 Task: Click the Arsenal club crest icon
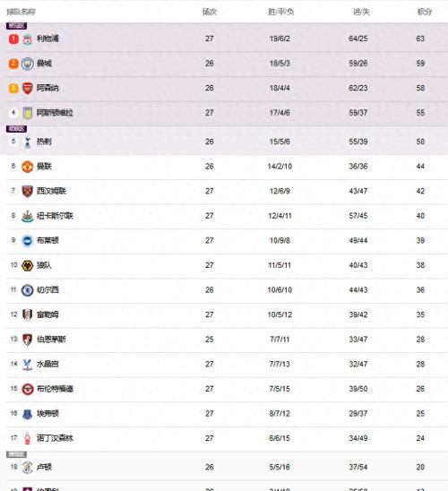(27, 89)
